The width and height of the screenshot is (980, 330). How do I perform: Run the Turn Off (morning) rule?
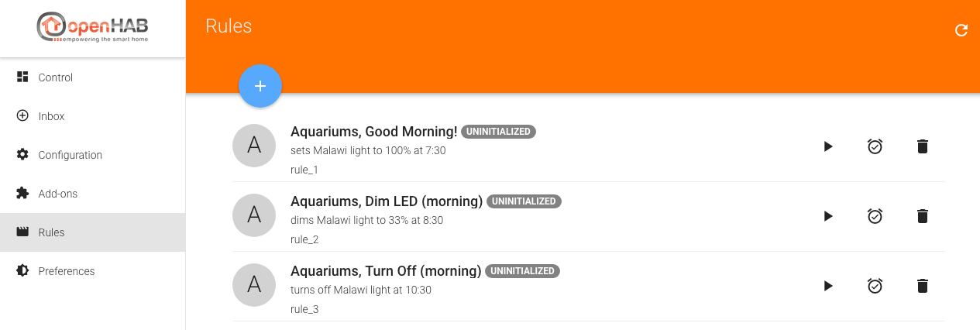coord(828,286)
